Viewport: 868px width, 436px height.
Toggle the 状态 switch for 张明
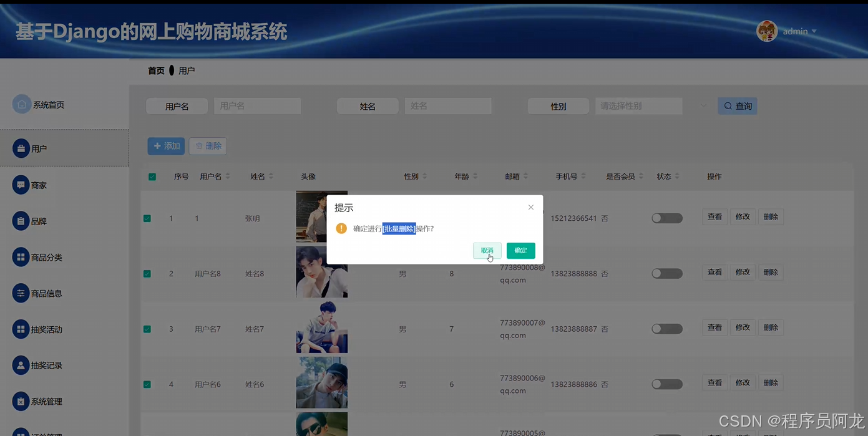pos(667,218)
